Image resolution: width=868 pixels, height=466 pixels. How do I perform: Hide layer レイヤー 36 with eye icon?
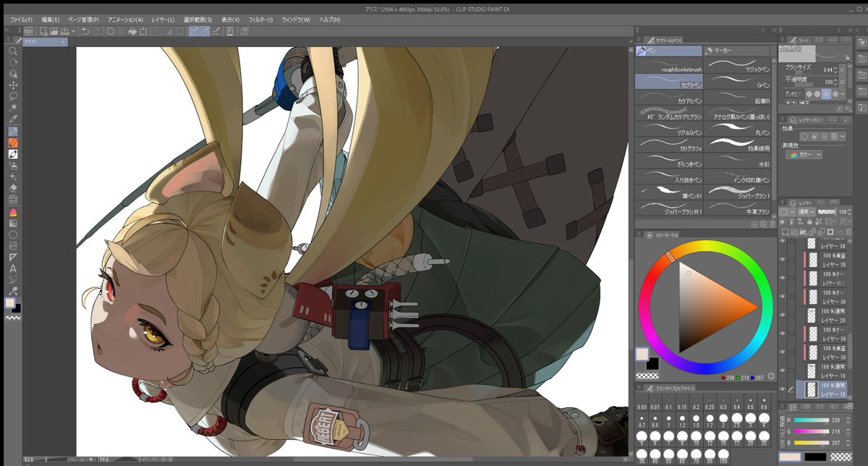tap(783, 297)
